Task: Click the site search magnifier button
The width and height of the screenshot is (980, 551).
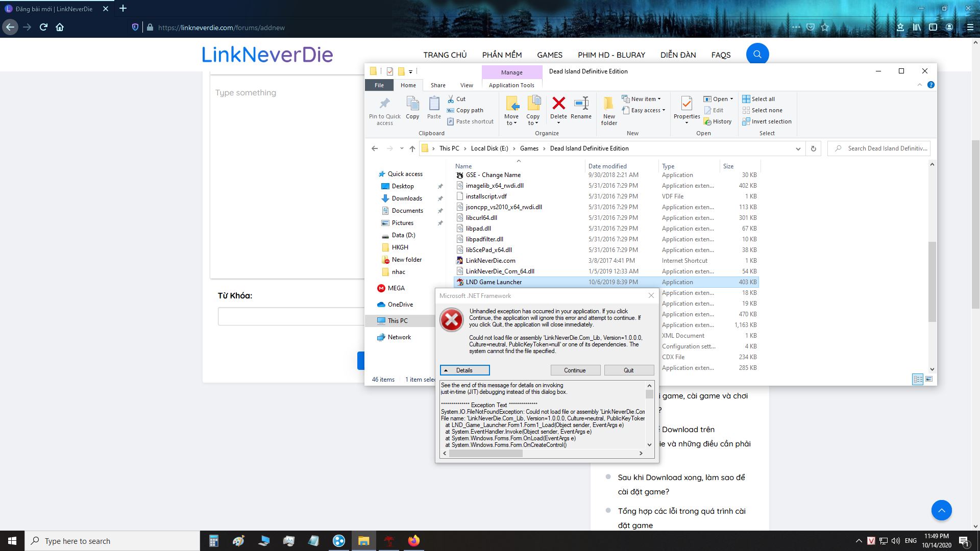Action: (x=757, y=54)
